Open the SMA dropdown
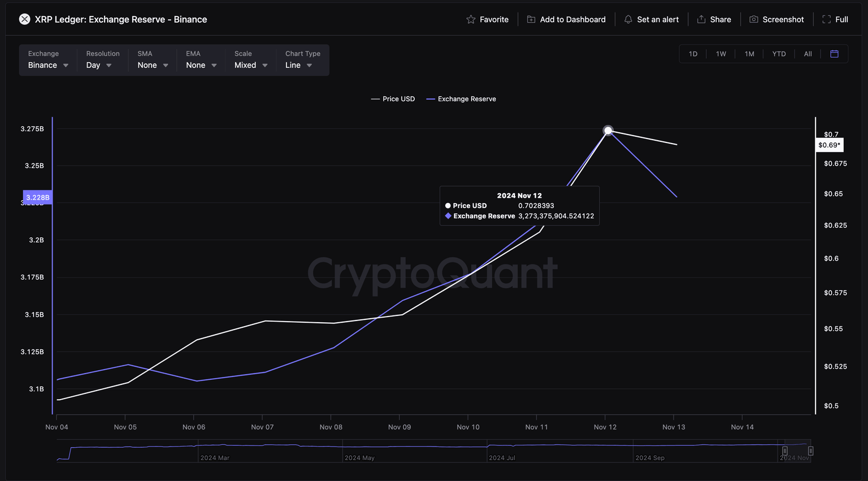 [153, 65]
